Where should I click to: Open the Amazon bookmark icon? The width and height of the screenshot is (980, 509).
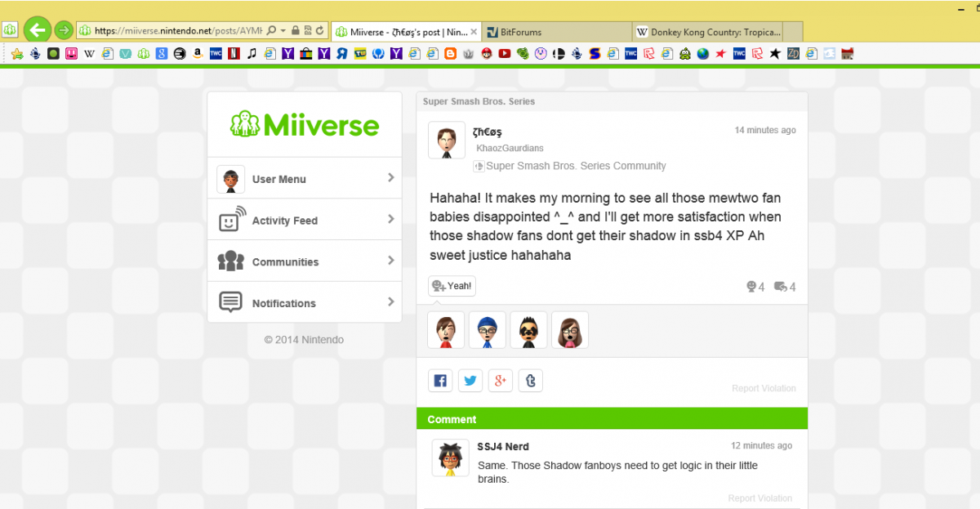[198, 54]
